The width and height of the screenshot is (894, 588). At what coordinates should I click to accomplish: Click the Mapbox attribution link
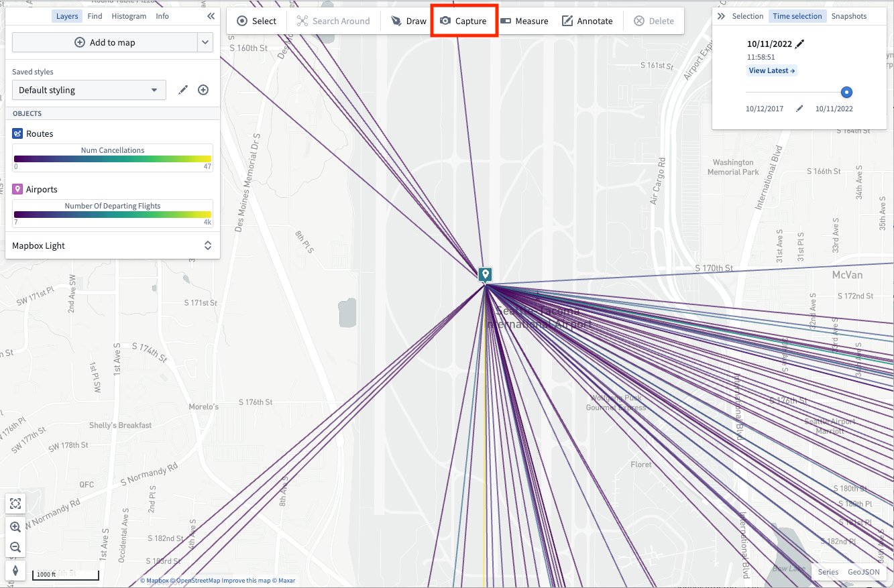[x=154, y=581]
